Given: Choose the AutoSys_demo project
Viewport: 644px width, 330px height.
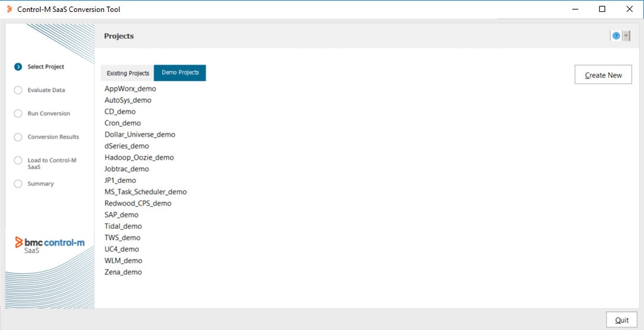Looking at the screenshot, I should (128, 100).
